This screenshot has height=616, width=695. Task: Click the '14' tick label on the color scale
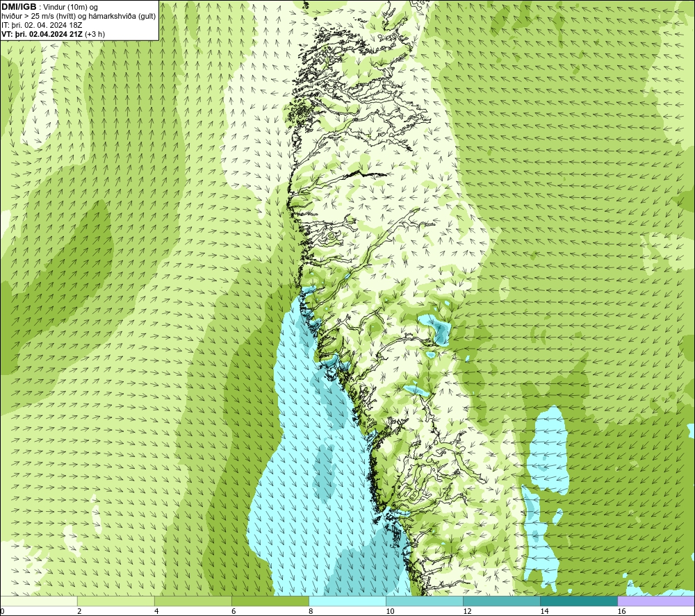544,611
